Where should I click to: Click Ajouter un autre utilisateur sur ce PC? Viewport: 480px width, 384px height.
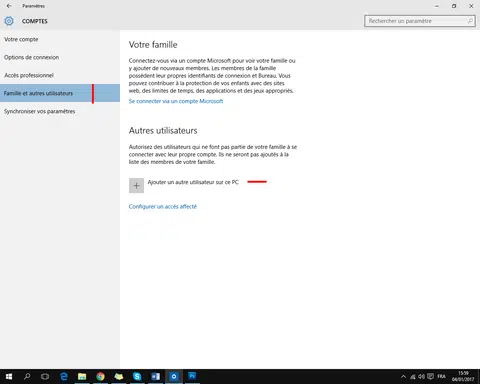193,182
